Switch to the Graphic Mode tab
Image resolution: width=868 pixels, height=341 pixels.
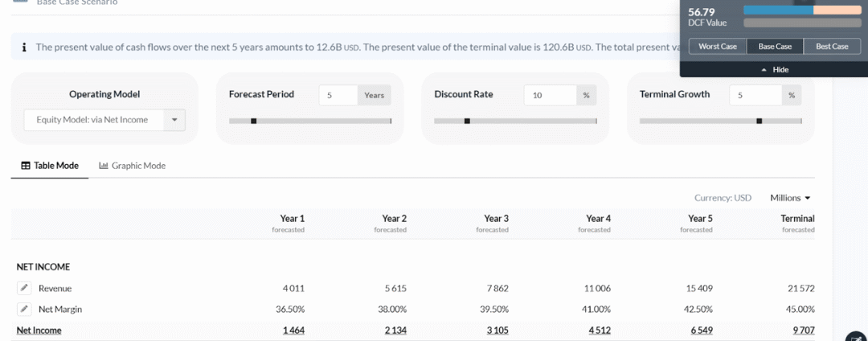(132, 166)
